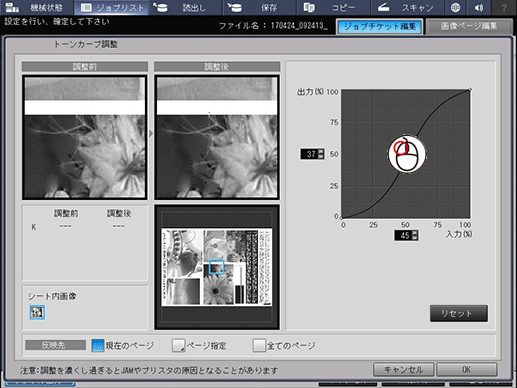Click the full page overview thumbnail
The width and height of the screenshot is (517, 388).
[217, 267]
